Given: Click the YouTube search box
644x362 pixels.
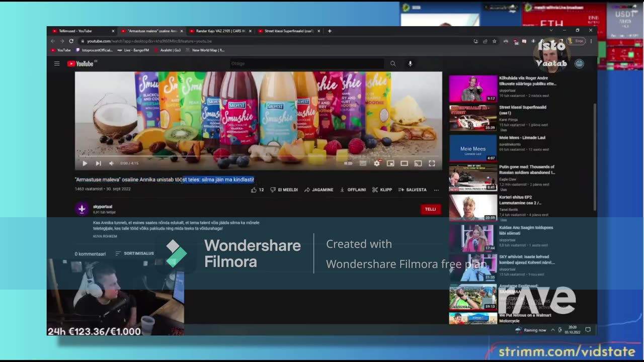Looking at the screenshot, I should [307, 64].
